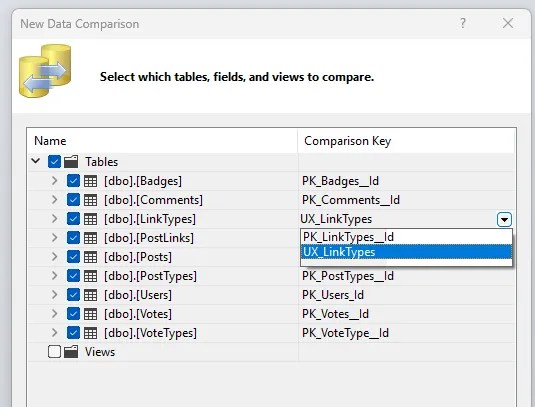Uncheck the [dbo].[Comments] checkbox

click(x=73, y=200)
